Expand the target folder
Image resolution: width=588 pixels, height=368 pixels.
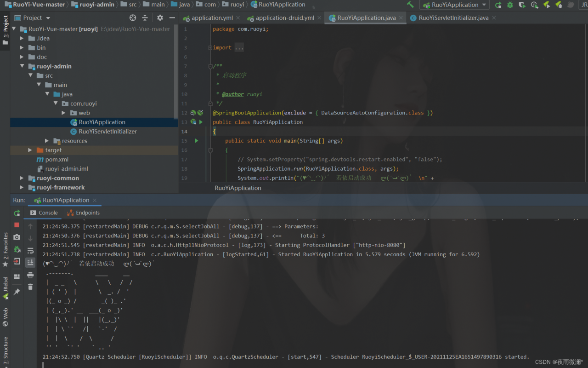(30, 150)
